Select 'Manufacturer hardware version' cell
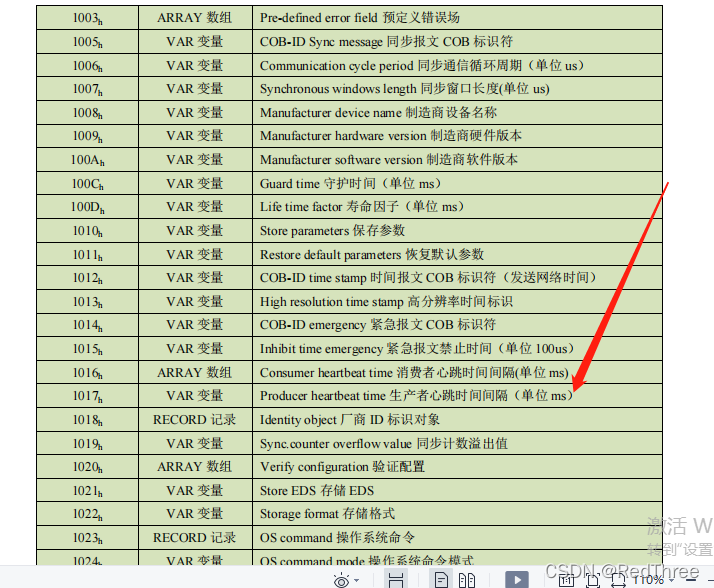This screenshot has width=714, height=588. click(x=457, y=136)
